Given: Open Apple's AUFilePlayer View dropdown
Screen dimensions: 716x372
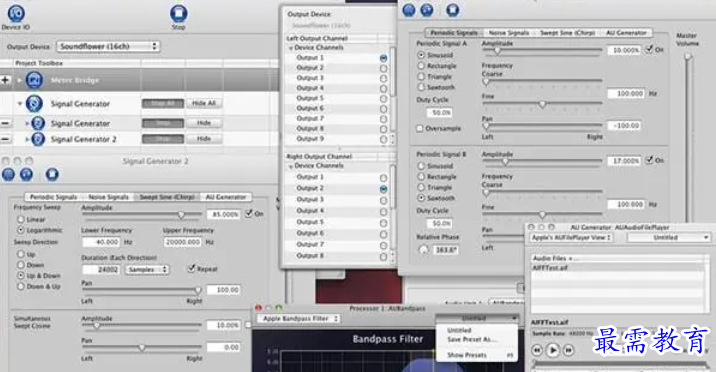Looking at the screenshot, I should 571,238.
